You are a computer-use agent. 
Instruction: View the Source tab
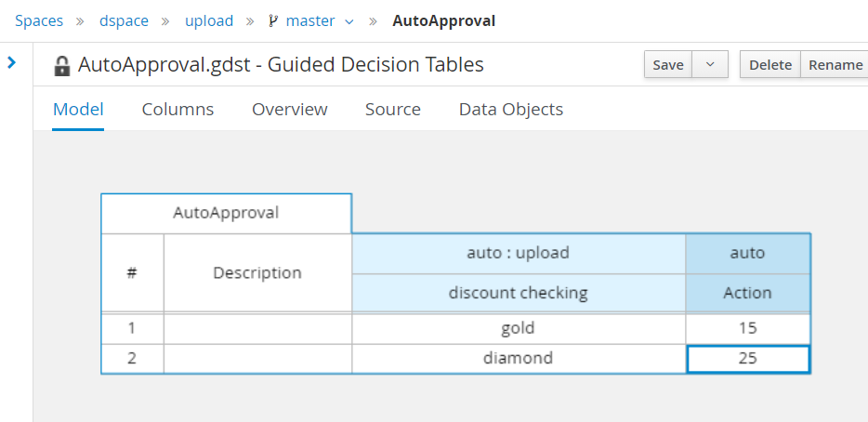pos(392,109)
